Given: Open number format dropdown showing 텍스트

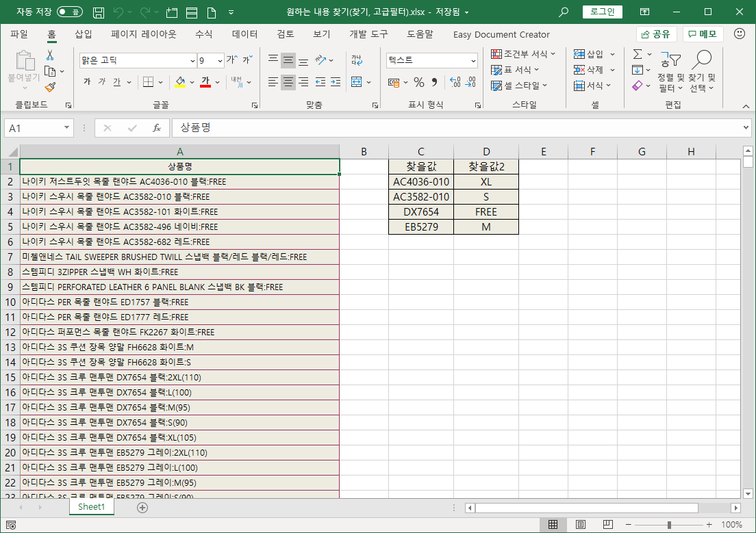Looking at the screenshot, I should pos(473,61).
